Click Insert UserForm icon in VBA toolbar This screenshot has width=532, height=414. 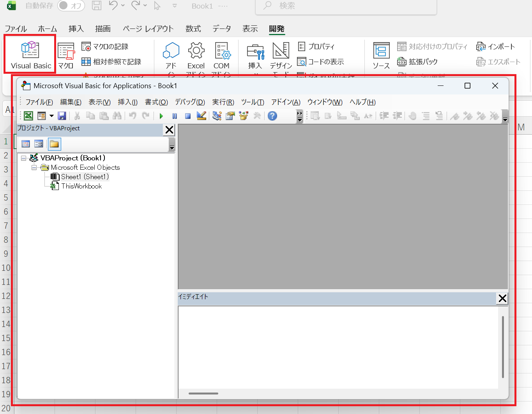click(41, 116)
